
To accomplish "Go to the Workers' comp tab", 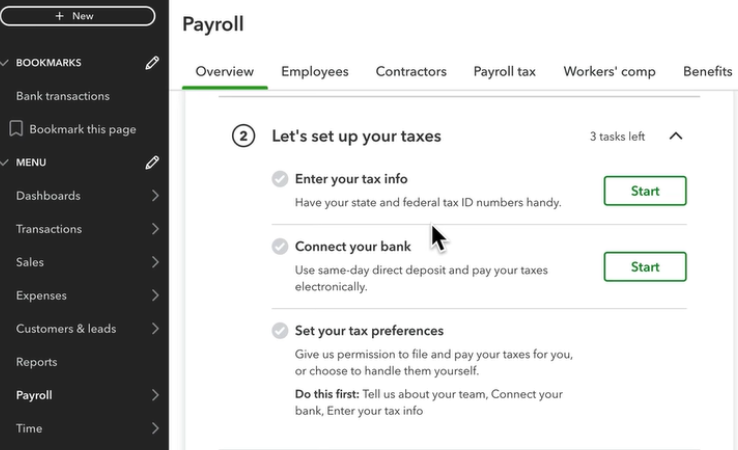I will 610,72.
